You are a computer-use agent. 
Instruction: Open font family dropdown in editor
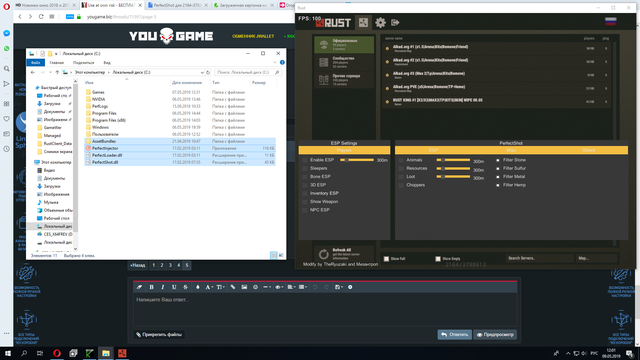(209, 287)
